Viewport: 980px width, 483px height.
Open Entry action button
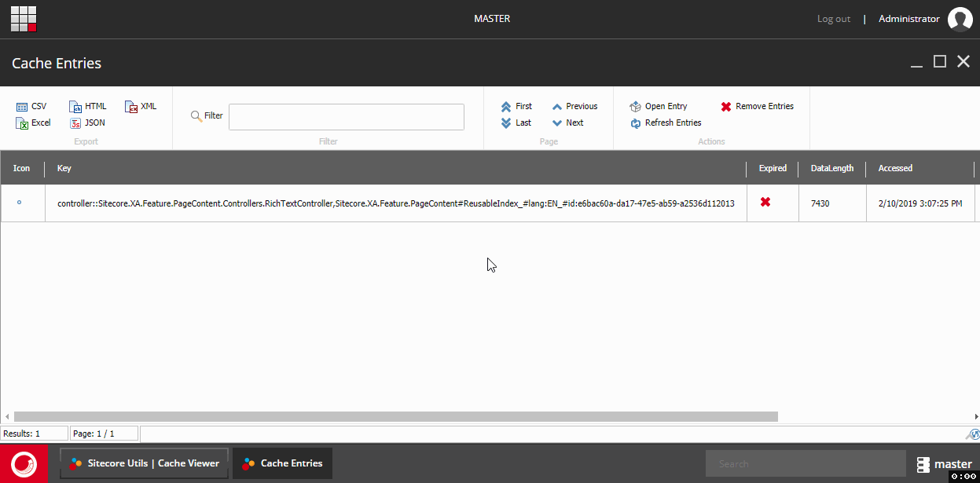659,106
